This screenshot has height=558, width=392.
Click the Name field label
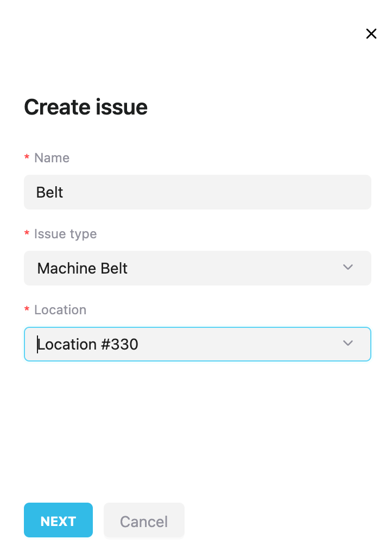coord(52,157)
